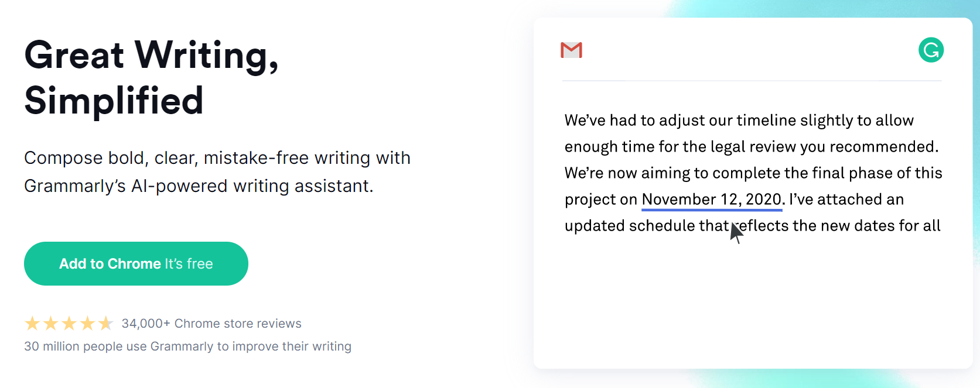Screen dimensions: 980x388
Task: Click the horizontal divider under Gmail header
Action: (752, 81)
